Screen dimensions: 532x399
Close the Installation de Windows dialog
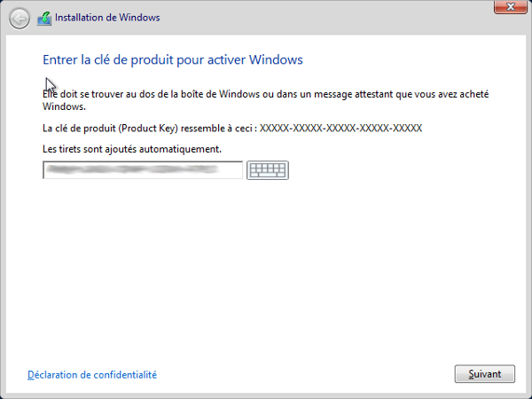511,7
